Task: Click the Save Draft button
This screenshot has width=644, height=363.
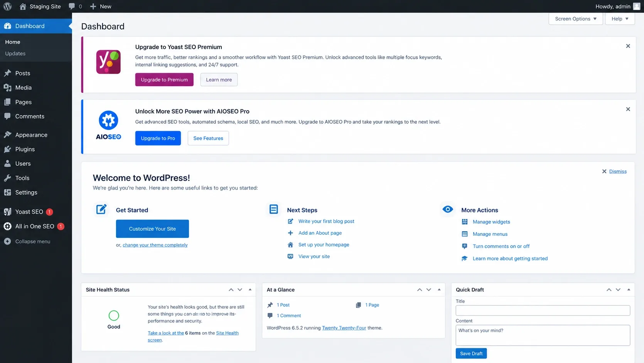Action: pyautogui.click(x=471, y=353)
